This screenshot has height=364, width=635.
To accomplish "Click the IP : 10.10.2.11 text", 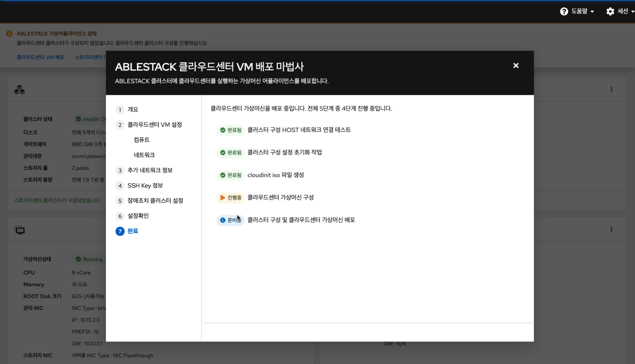I will 86,320.
